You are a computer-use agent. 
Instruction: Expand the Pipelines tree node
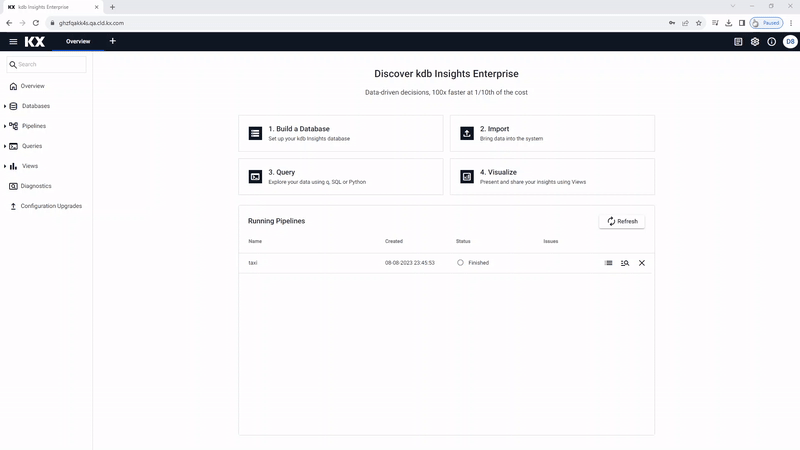pos(5,126)
